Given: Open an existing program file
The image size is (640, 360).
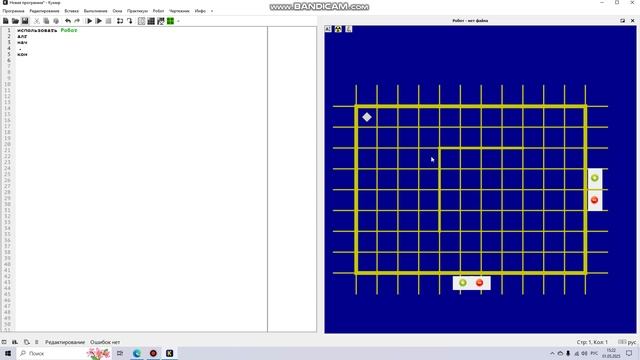Looking at the screenshot, I should click(15, 21).
